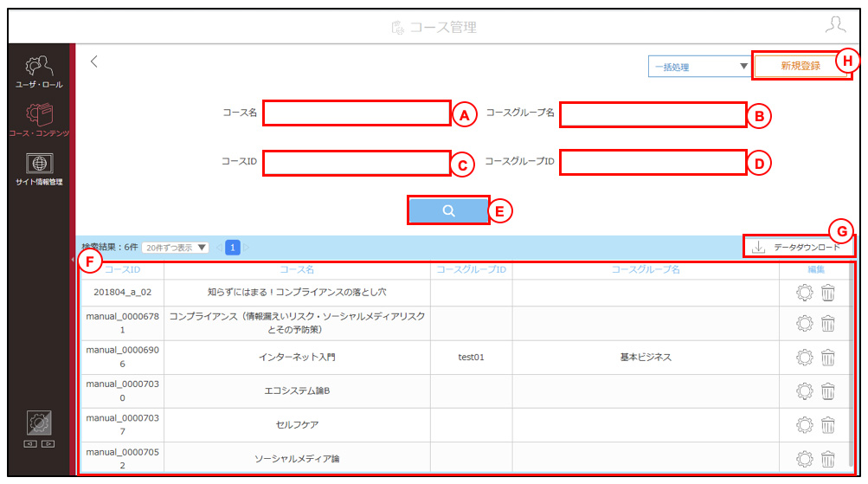Viewport: 868px width, 484px height.
Task: Focus the コースグループID input field
Action: click(x=653, y=162)
